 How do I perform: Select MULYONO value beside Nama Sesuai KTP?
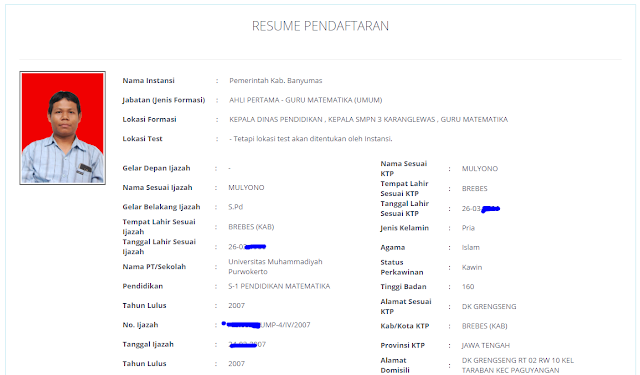click(x=480, y=169)
